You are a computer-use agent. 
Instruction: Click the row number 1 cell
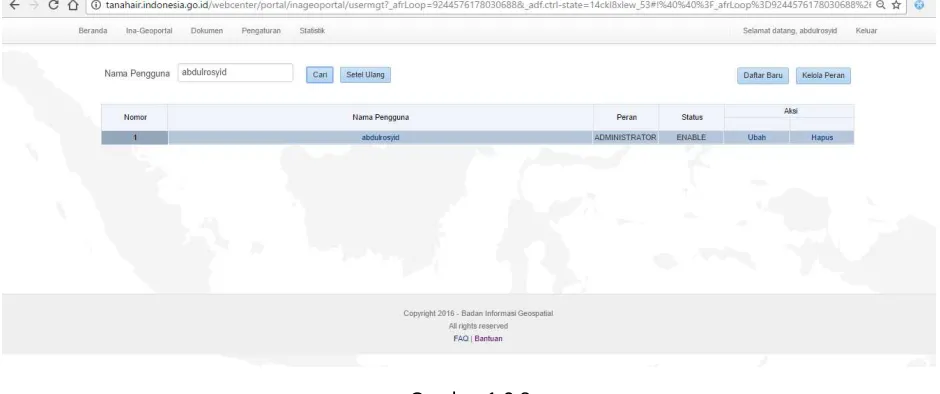click(135, 137)
